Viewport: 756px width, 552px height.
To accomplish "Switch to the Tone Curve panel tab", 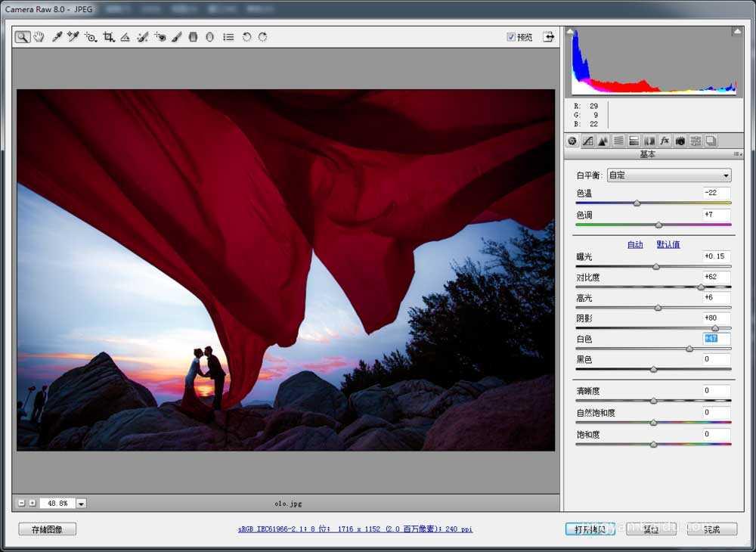I will click(x=588, y=140).
